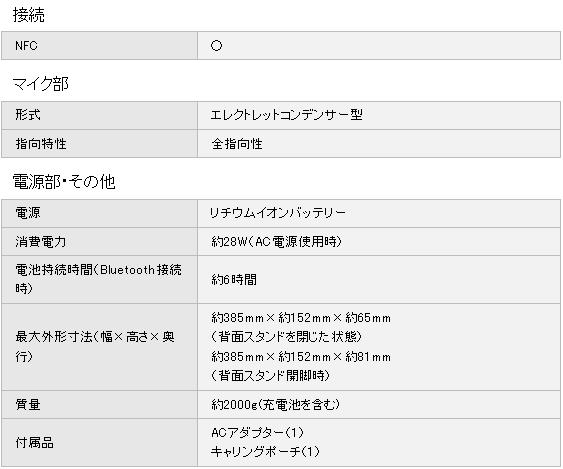
Task: Click the 接続 section heading
Action: coord(29,15)
